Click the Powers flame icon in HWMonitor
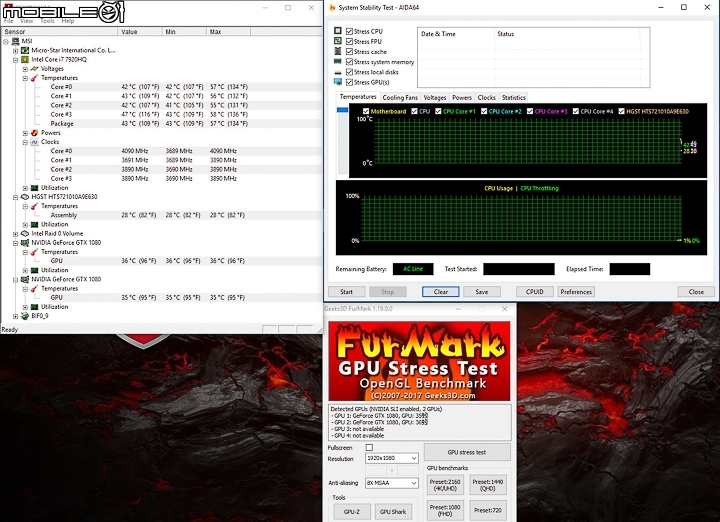 point(34,133)
